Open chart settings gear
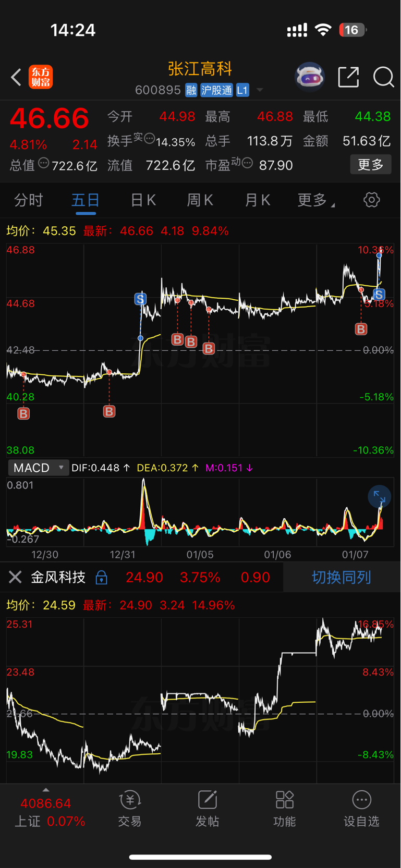Viewport: 401px width, 868px height. (371, 200)
